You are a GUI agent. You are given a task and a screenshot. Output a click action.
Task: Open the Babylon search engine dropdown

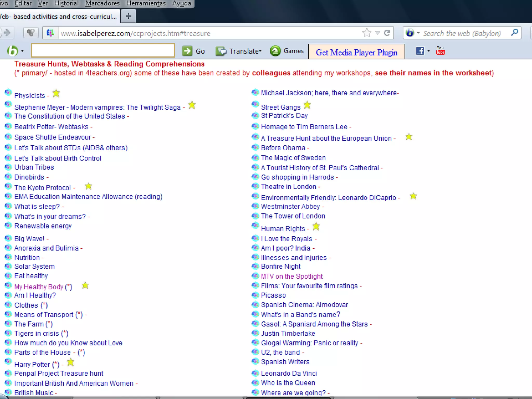tap(418, 33)
